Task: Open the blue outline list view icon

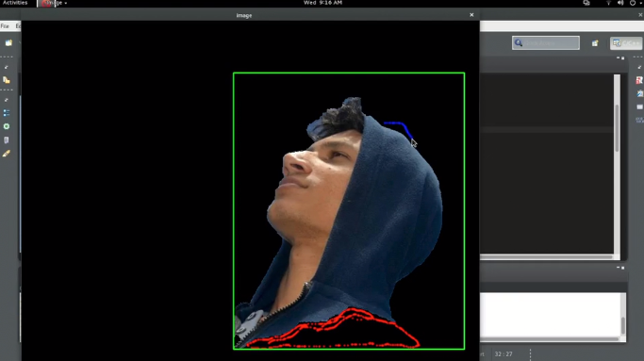Action: tap(7, 112)
